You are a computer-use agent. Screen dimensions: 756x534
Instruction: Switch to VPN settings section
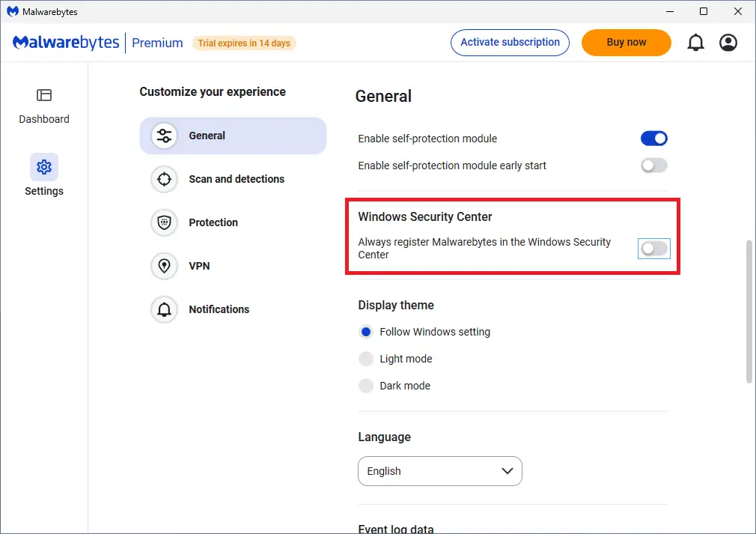pos(199,266)
